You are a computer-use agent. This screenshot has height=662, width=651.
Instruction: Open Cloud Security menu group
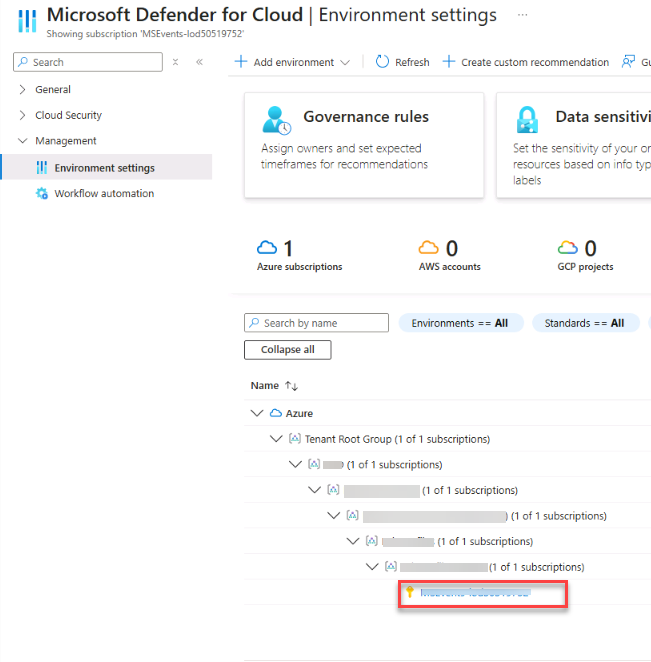[68, 115]
